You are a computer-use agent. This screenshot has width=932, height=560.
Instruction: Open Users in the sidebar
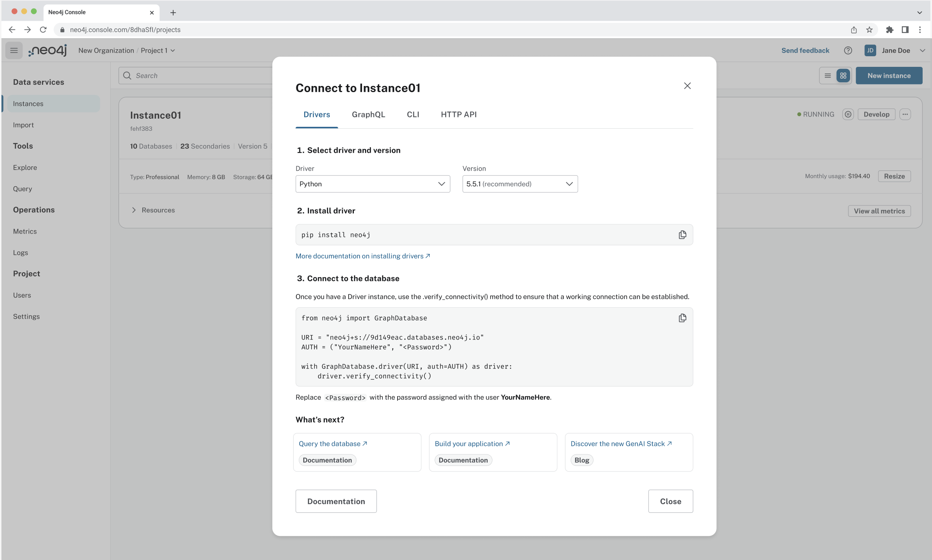(22, 295)
